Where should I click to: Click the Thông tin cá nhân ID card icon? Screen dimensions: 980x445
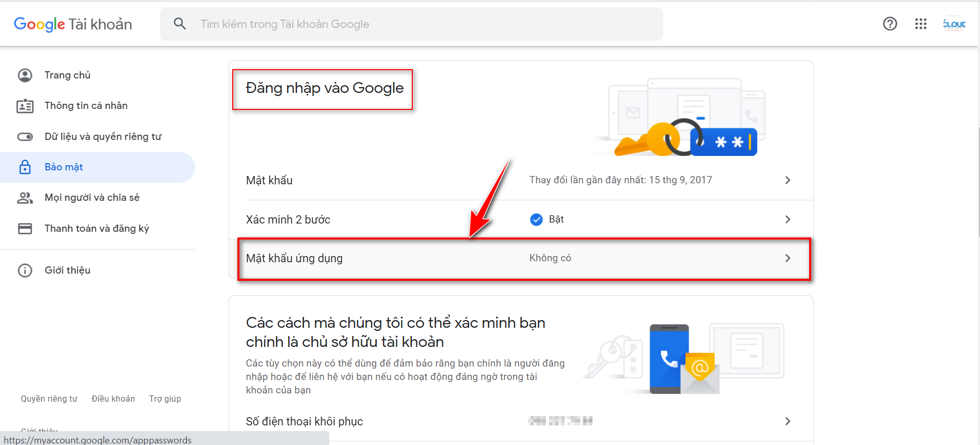click(25, 106)
